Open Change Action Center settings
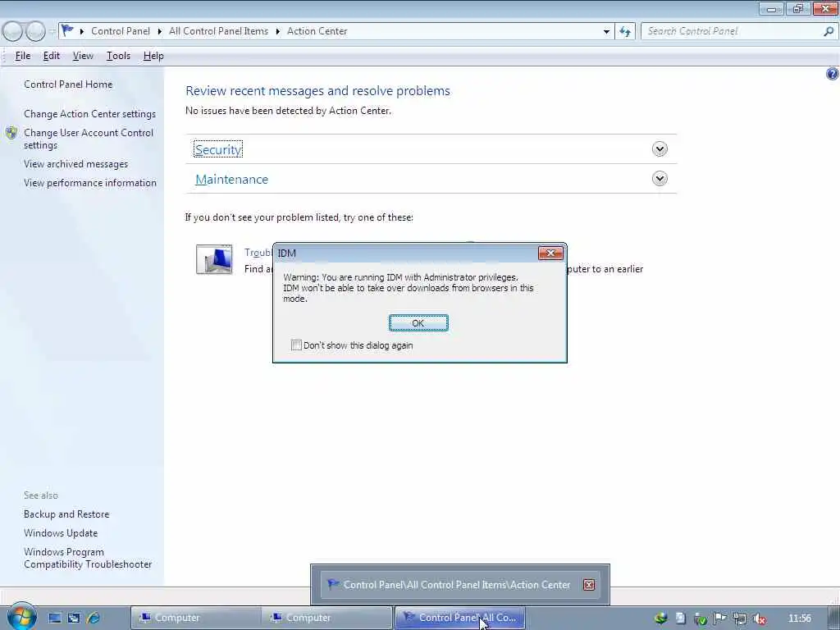 [89, 113]
